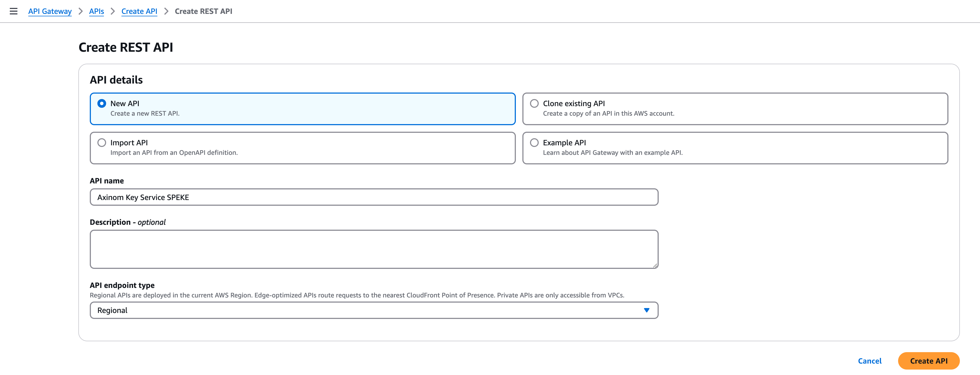Image resolution: width=980 pixels, height=375 pixels.
Task: Click the New API card description text
Action: click(x=144, y=113)
